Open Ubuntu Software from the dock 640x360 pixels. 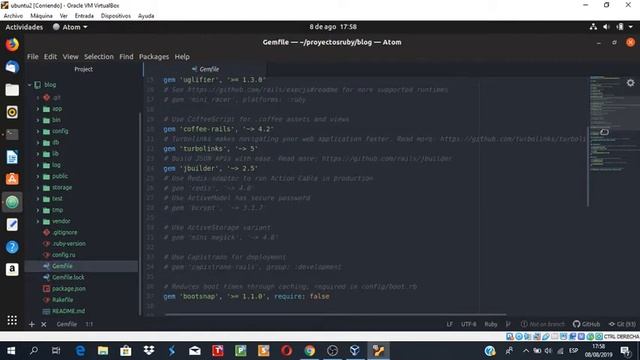[12, 179]
